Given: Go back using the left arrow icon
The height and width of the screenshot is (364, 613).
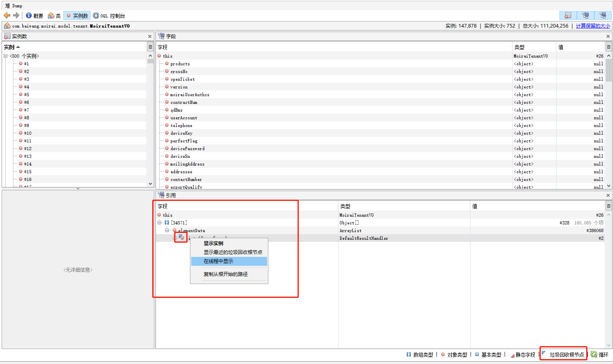Looking at the screenshot, I should coord(6,15).
